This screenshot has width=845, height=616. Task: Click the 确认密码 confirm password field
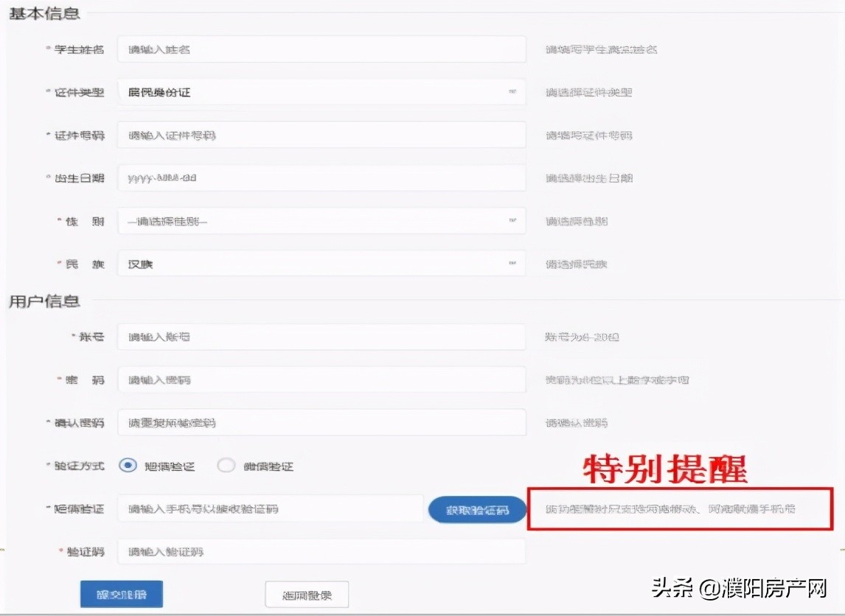321,422
